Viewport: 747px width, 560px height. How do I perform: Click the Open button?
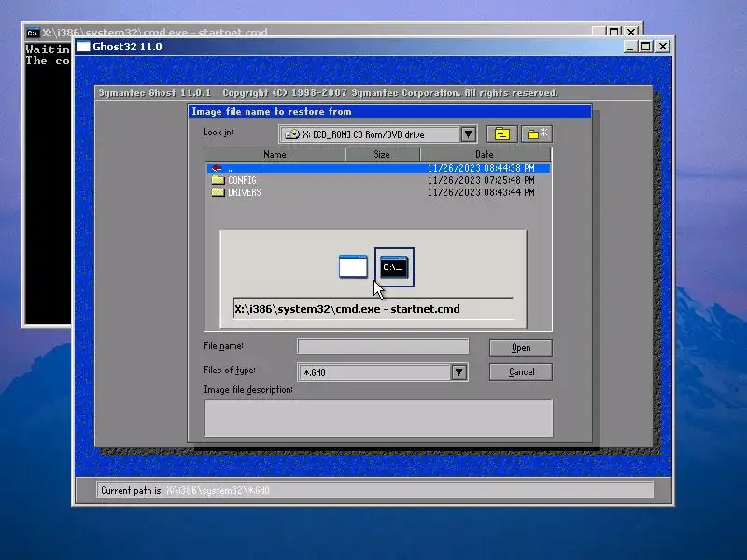521,347
